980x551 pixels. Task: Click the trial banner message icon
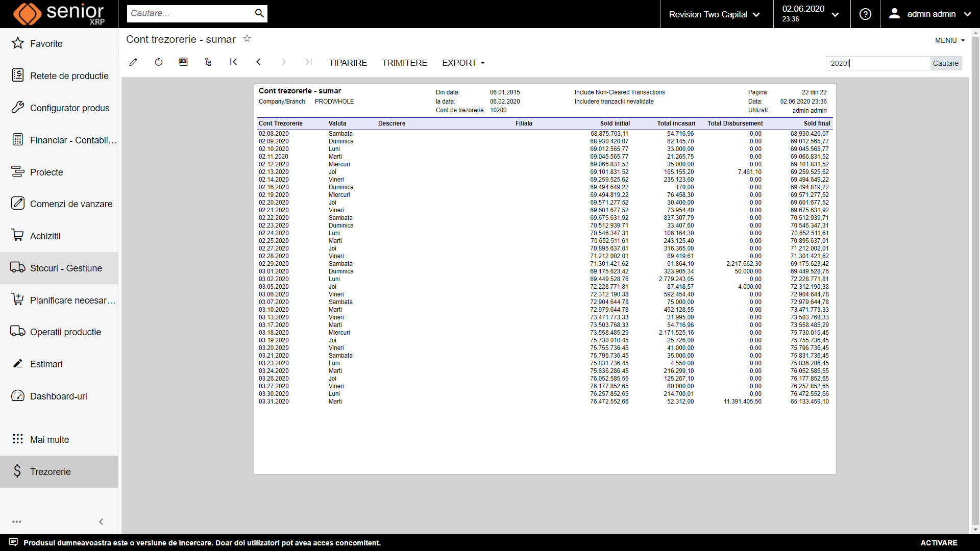pos(13,542)
